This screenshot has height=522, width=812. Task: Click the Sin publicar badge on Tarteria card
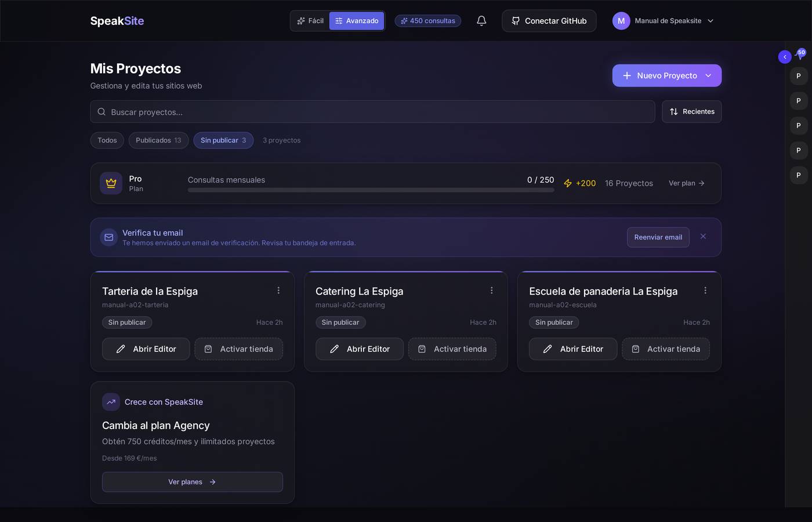127,322
